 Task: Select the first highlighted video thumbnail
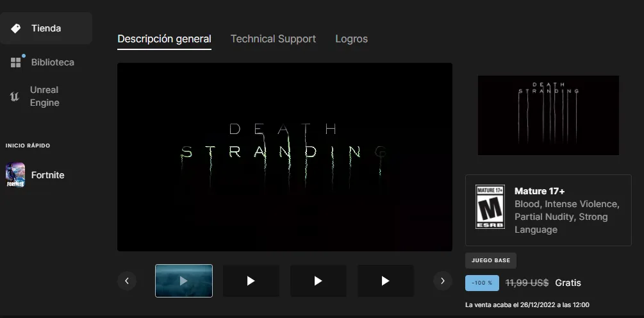tap(184, 281)
